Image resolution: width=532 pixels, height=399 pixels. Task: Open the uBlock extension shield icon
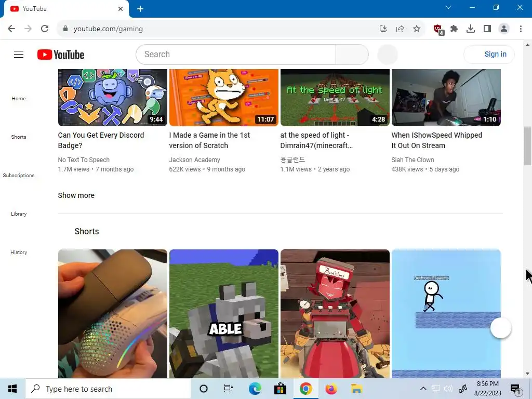(438, 30)
